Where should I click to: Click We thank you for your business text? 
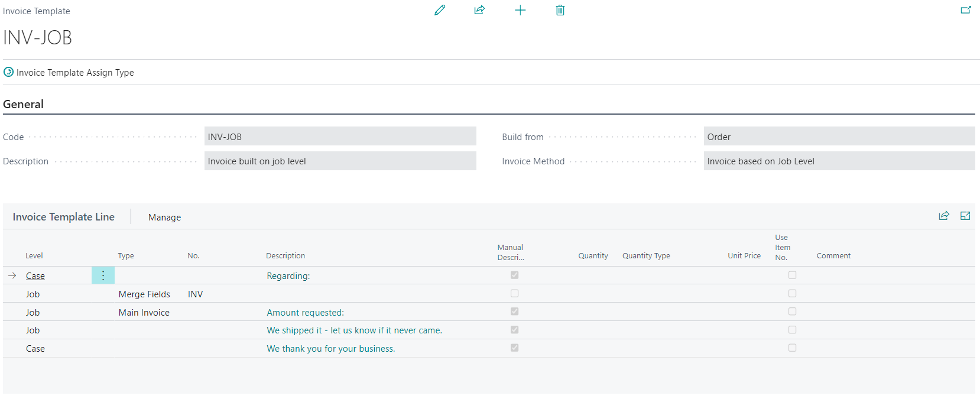tap(331, 349)
